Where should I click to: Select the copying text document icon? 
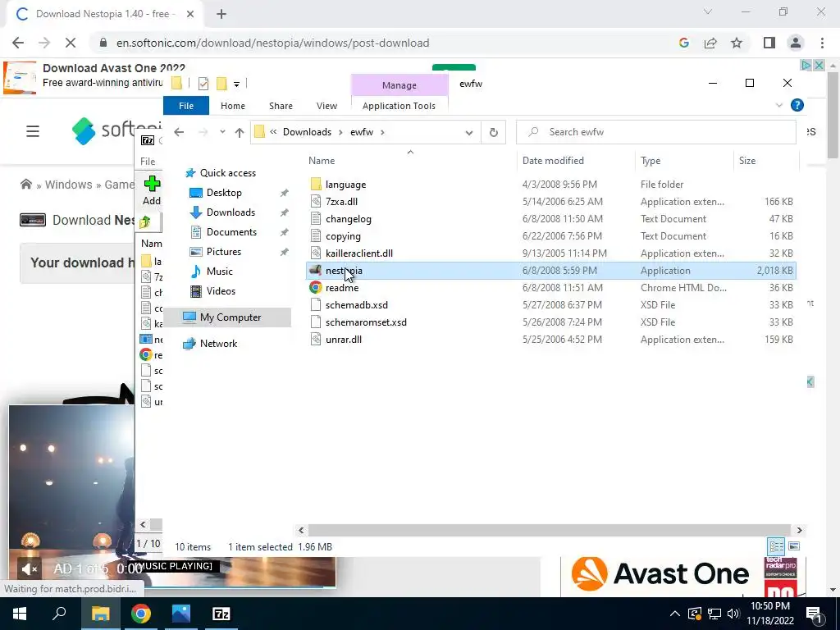(316, 235)
